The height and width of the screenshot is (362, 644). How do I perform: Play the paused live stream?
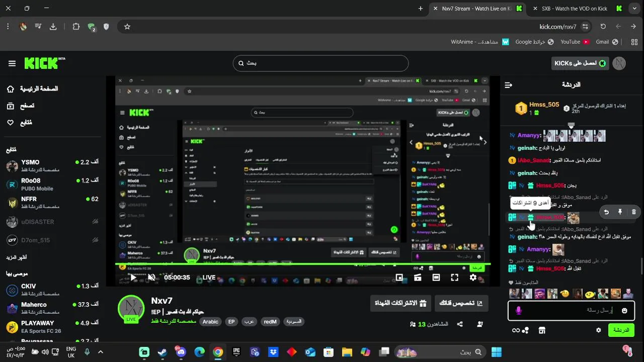tap(133, 278)
